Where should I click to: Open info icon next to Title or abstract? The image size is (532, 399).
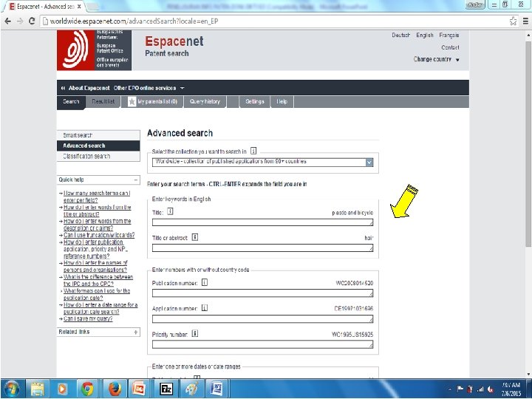(x=195, y=237)
